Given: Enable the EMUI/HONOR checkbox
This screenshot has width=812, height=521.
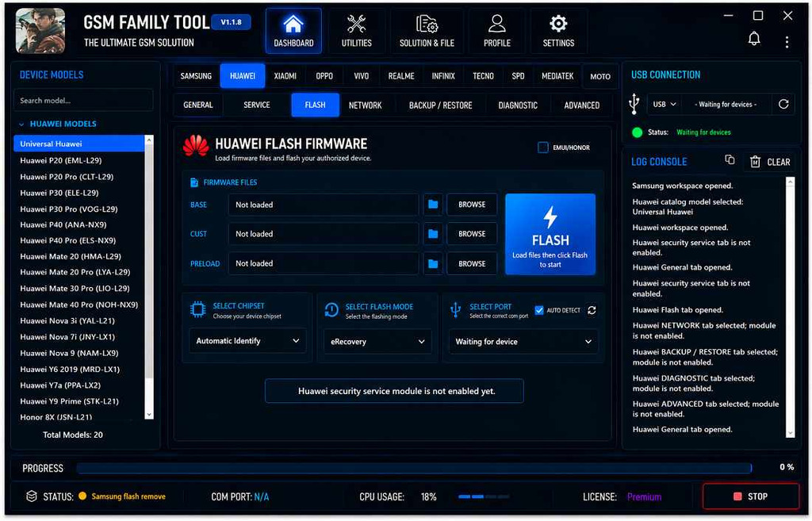Looking at the screenshot, I should tap(542, 147).
